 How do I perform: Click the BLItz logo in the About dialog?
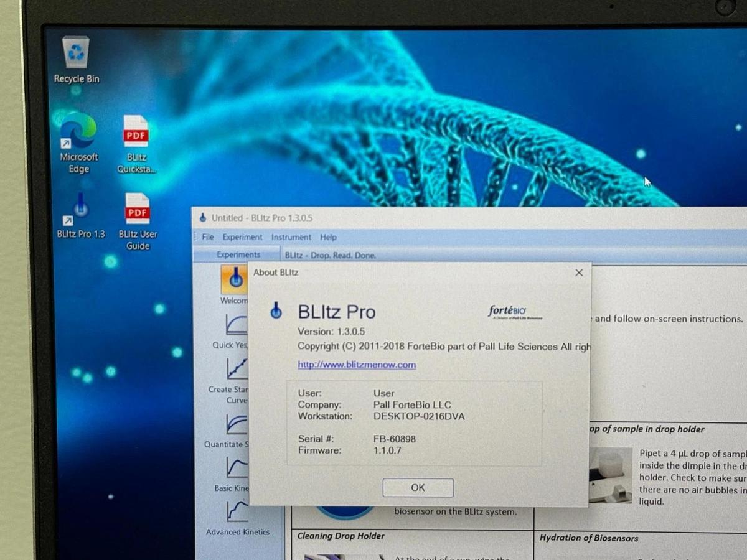click(276, 310)
